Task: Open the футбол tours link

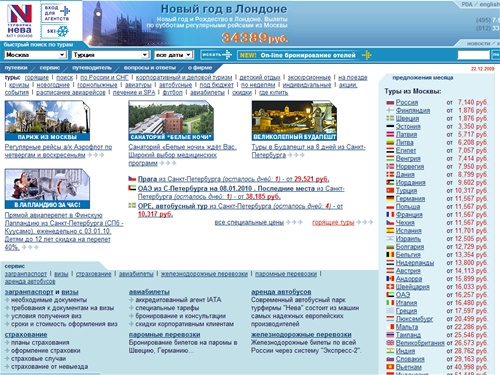Action: pos(173,93)
